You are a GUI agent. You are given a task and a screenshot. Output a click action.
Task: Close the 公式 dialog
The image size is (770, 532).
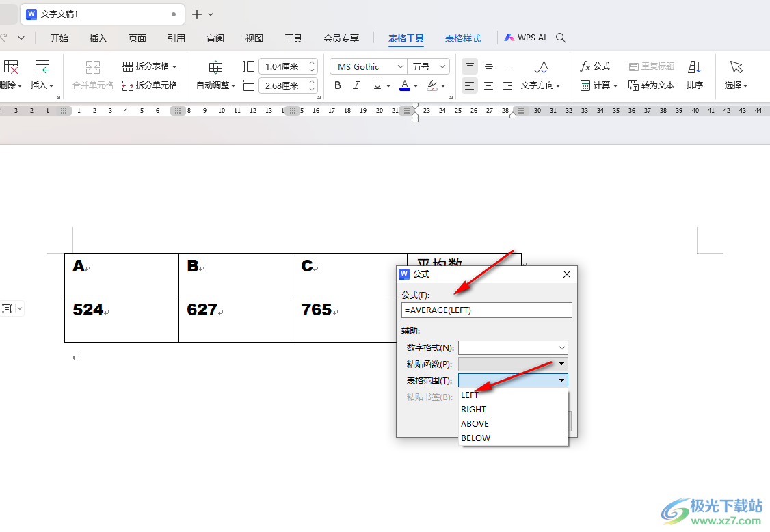567,274
